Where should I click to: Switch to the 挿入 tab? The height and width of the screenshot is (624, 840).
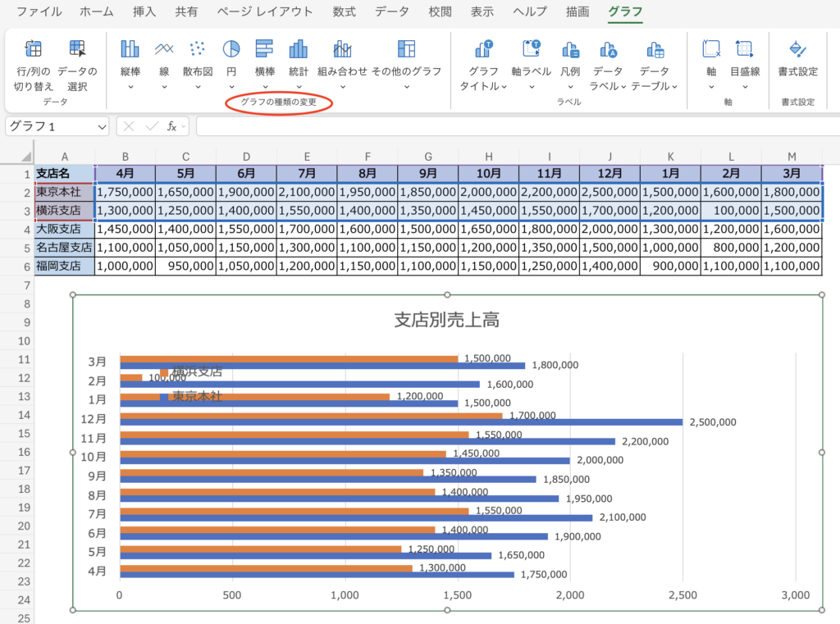point(144,12)
